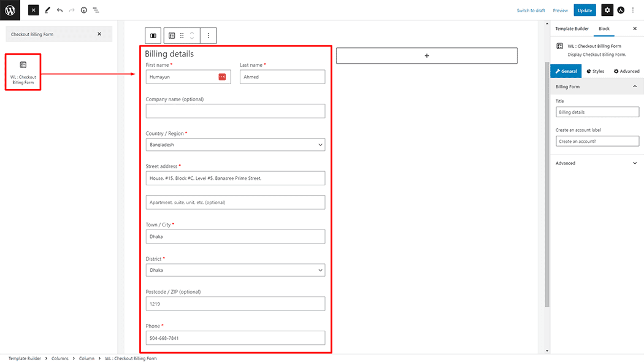Screen dimensions: 644x362
Task: Toggle the block inserter panel closed
Action: (33, 10)
